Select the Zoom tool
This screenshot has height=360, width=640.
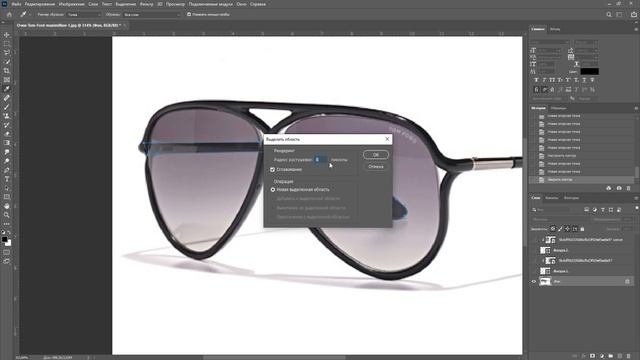coord(7,215)
